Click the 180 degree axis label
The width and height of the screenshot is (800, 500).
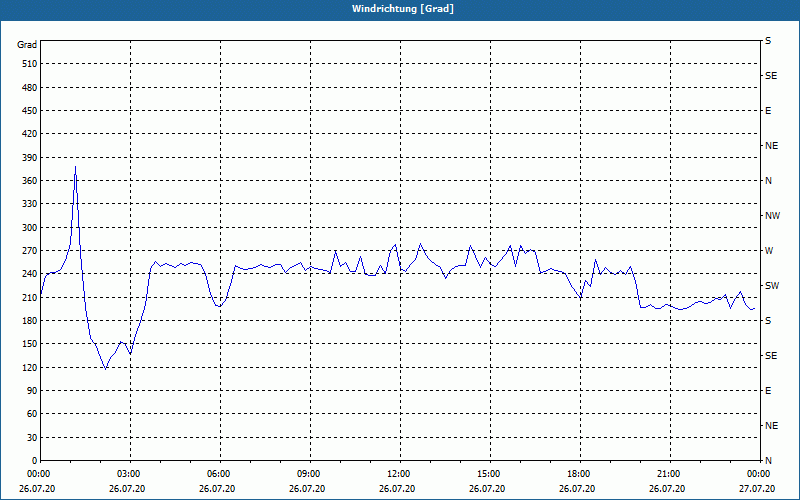29,321
